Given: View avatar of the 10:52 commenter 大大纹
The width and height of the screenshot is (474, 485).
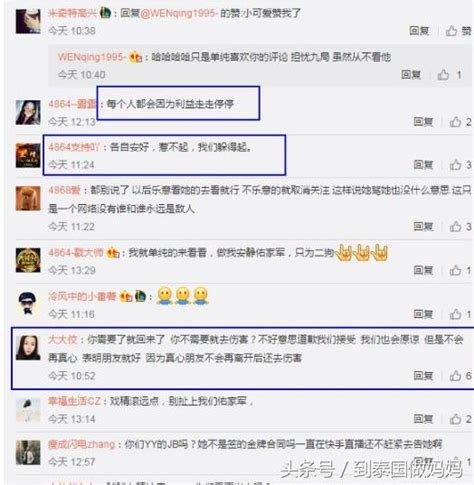Looking at the screenshot, I should point(28,348).
